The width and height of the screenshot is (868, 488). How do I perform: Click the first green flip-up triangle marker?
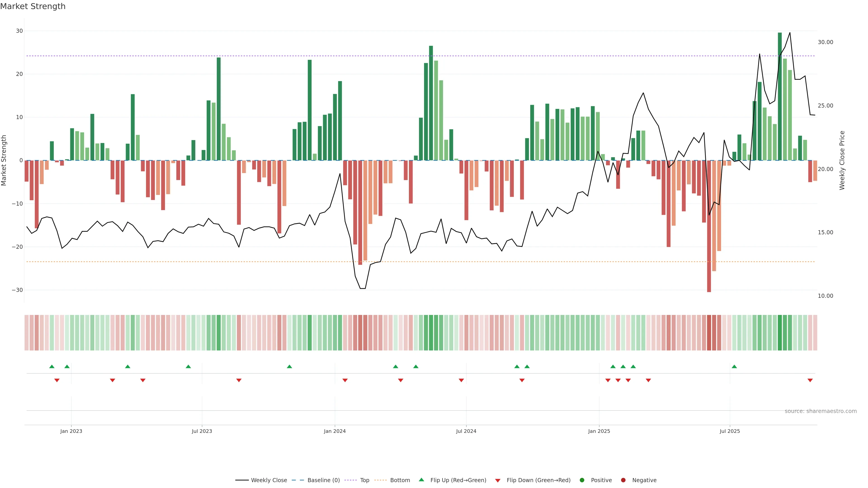[52, 366]
